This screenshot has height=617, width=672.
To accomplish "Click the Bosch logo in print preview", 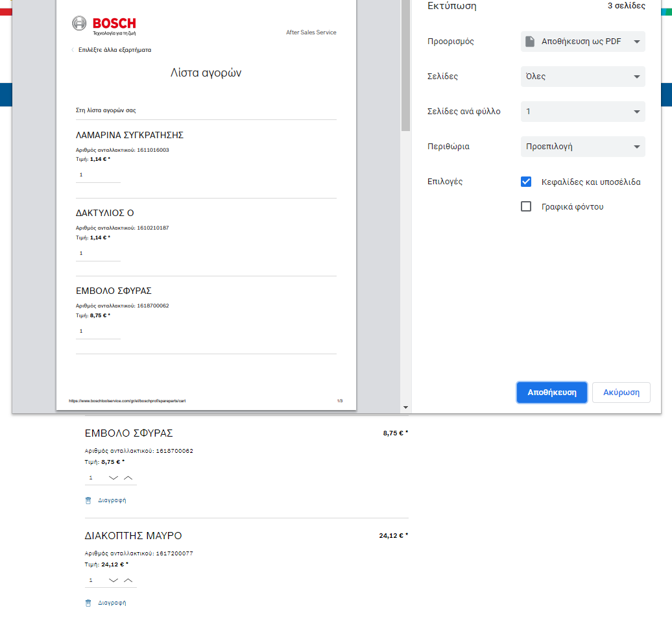I will [104, 25].
